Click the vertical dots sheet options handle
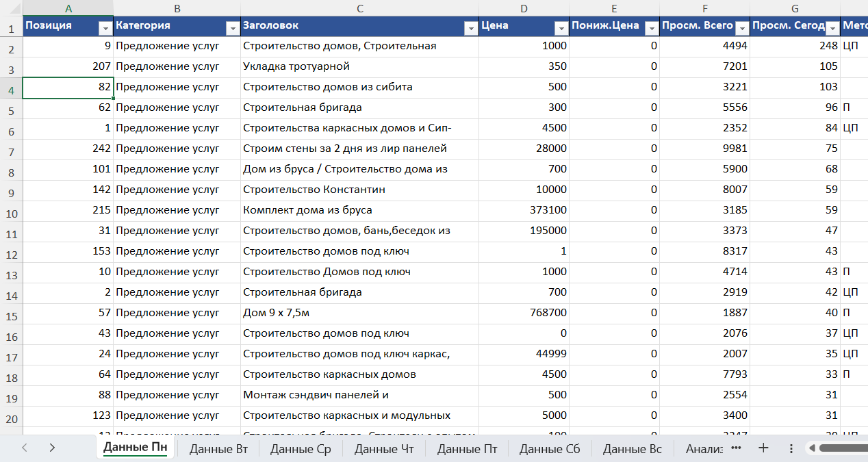The image size is (868, 462). pyautogui.click(x=791, y=448)
